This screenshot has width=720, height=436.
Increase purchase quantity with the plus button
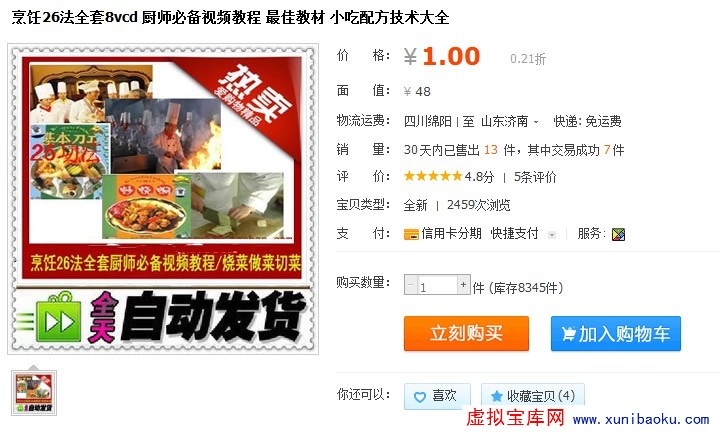[463, 285]
